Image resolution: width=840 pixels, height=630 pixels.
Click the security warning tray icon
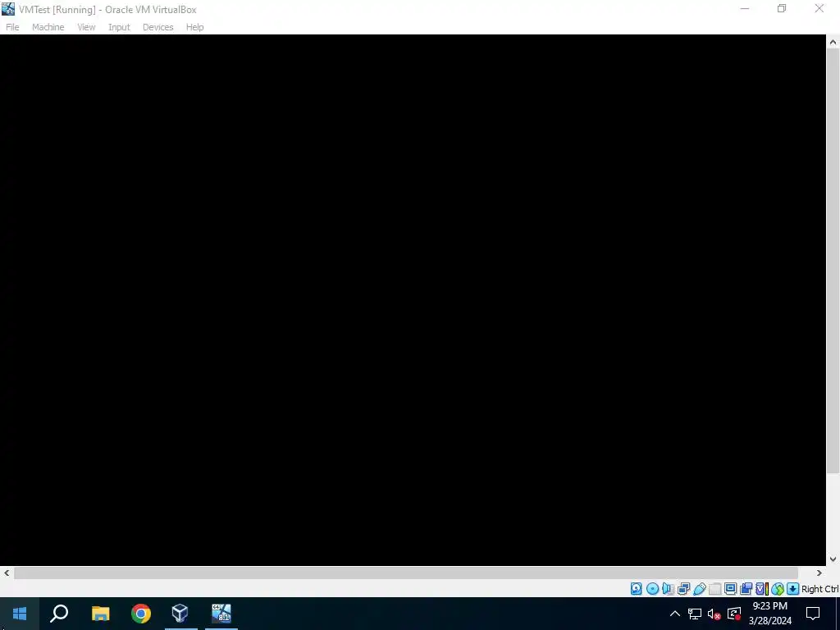pyautogui.click(x=734, y=614)
